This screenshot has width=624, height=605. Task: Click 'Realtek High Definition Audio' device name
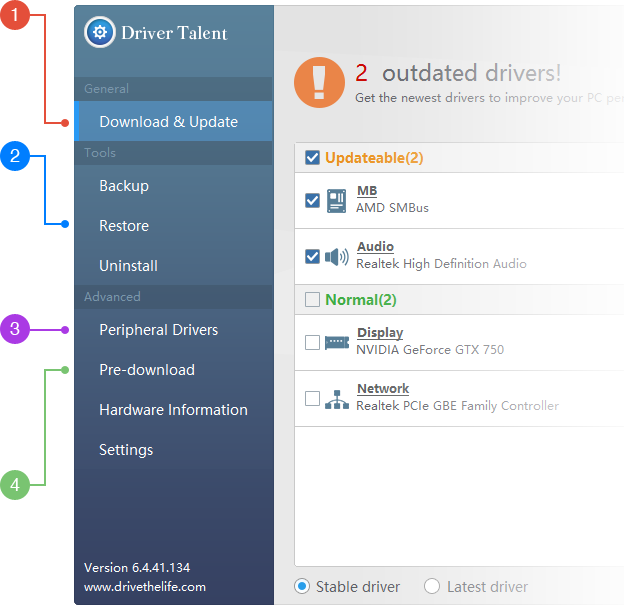pos(441,264)
